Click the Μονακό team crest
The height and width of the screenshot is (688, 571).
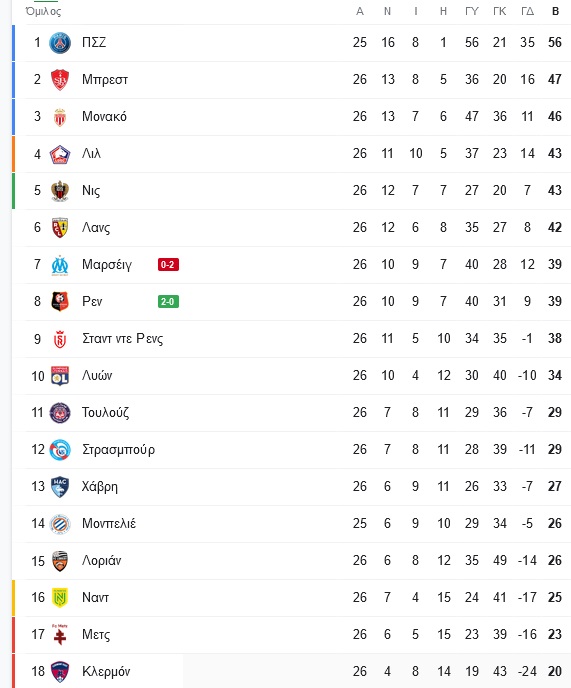[x=60, y=117]
